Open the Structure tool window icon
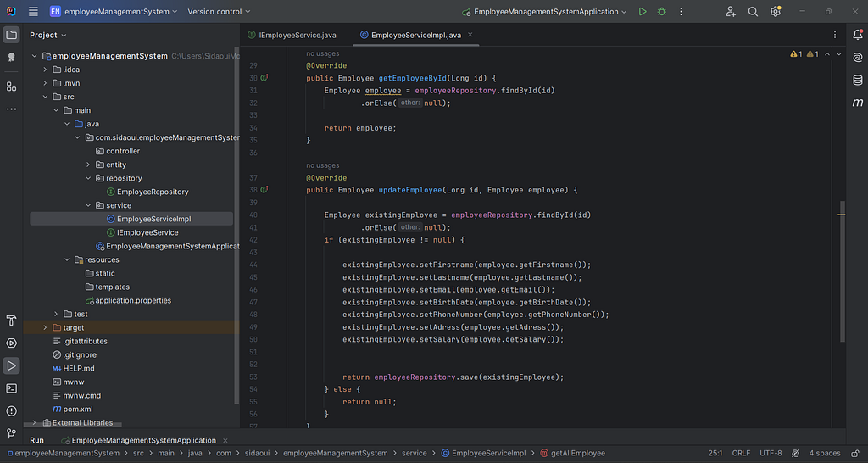 click(11, 86)
